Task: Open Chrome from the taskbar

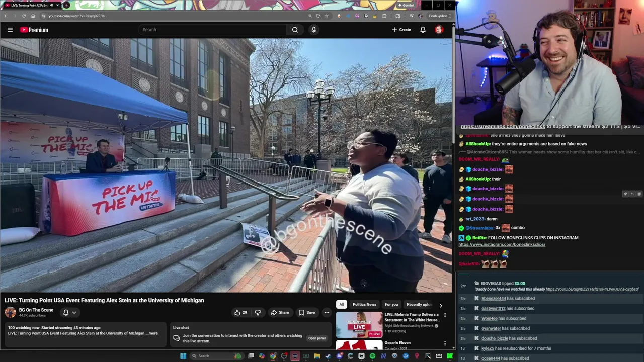Action: click(273, 356)
